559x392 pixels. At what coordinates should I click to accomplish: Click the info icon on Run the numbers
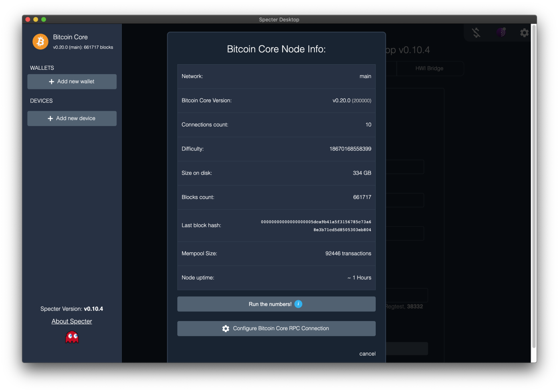pos(298,304)
